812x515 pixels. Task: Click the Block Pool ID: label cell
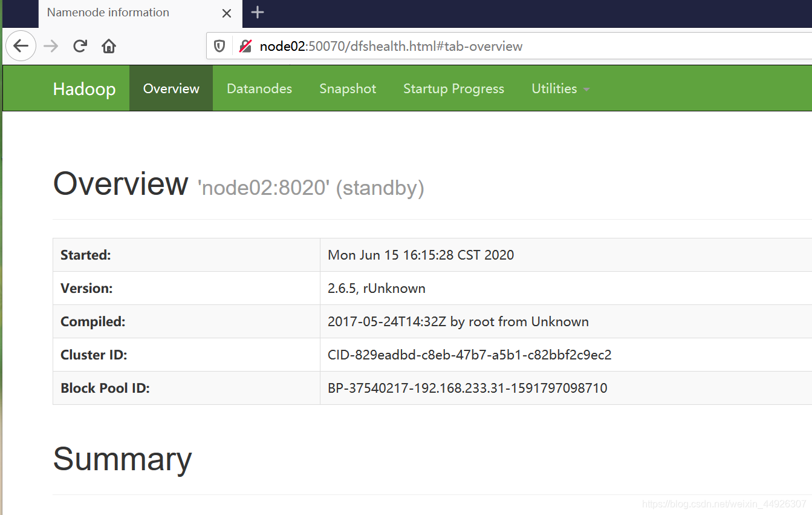[x=186, y=388]
